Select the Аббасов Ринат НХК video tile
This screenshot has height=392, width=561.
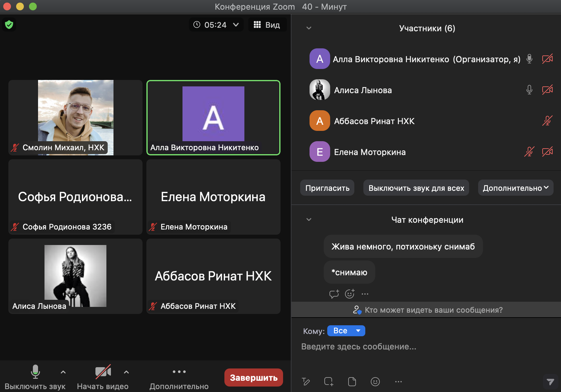pos(213,276)
